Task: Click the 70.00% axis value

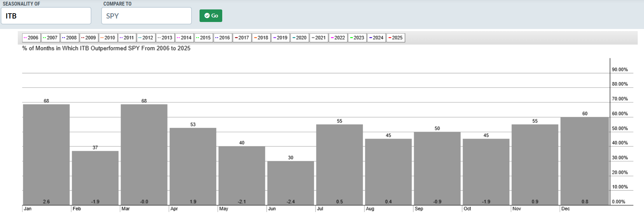Action: [620, 99]
